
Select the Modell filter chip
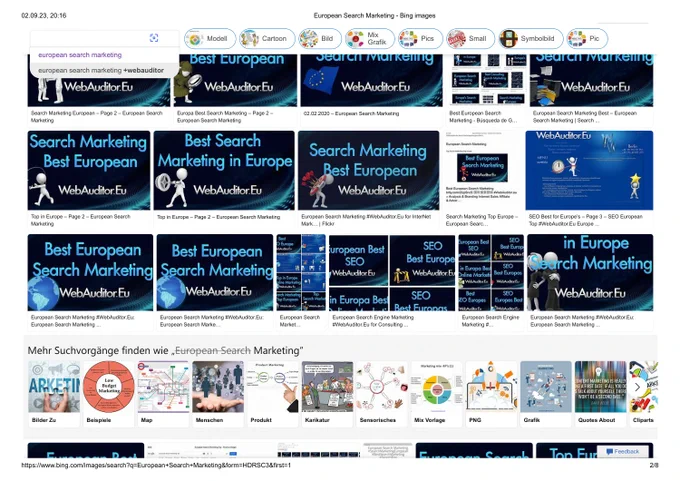point(210,39)
